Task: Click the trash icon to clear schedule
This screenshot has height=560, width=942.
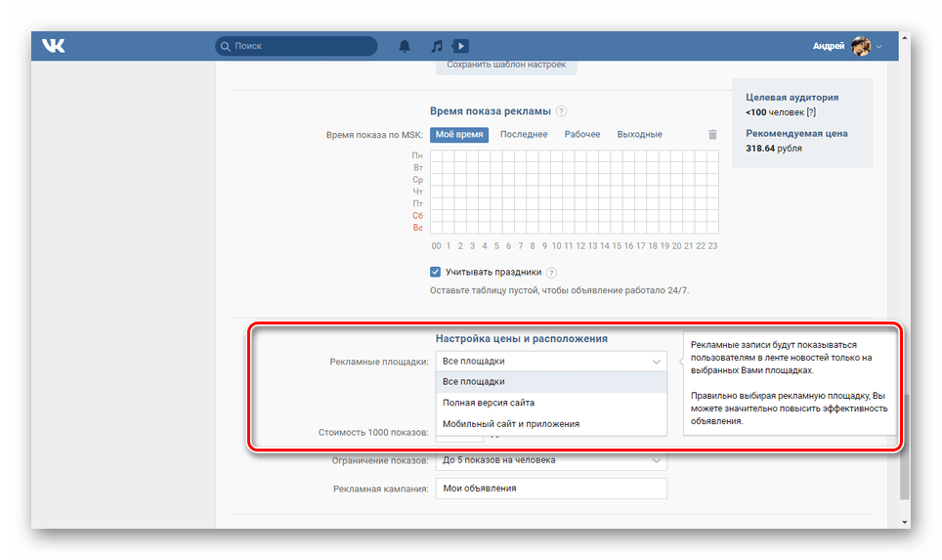Action: [x=712, y=135]
